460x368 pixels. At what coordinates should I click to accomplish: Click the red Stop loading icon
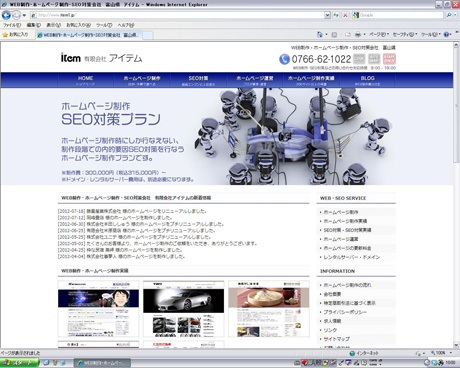[x=345, y=15]
